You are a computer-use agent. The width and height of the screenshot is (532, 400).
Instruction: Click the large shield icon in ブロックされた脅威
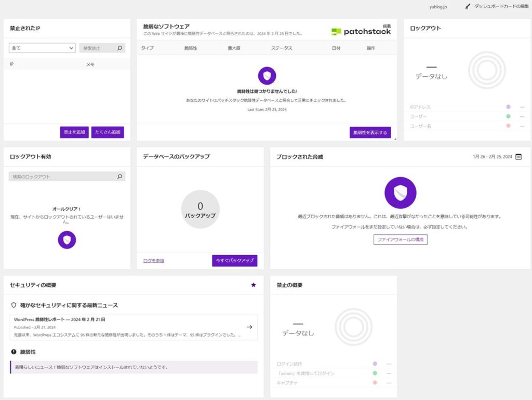[401, 193]
